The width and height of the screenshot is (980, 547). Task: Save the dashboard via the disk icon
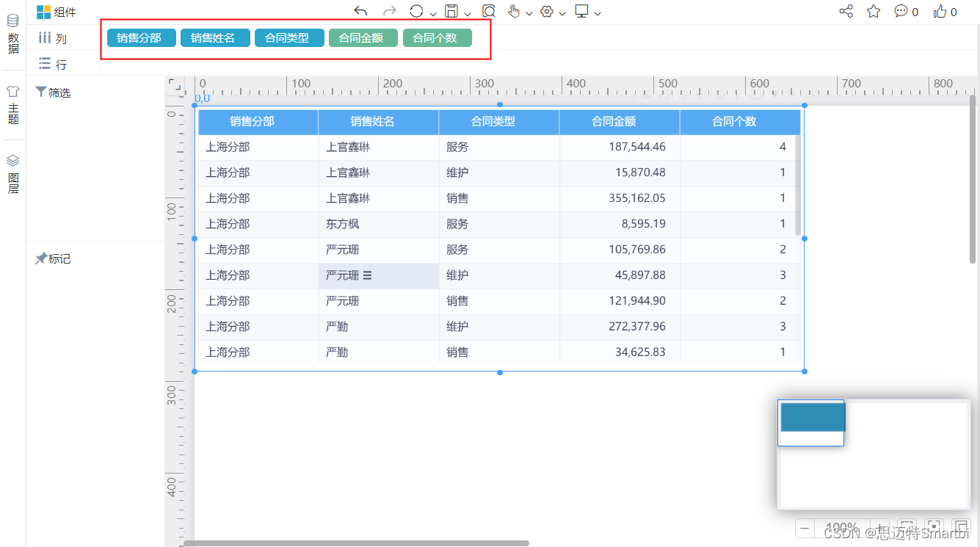click(451, 11)
